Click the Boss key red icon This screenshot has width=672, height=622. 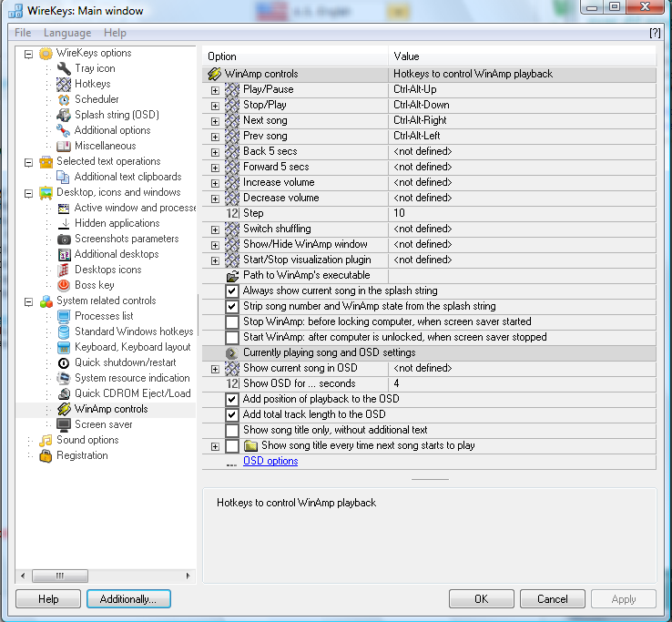tap(64, 285)
